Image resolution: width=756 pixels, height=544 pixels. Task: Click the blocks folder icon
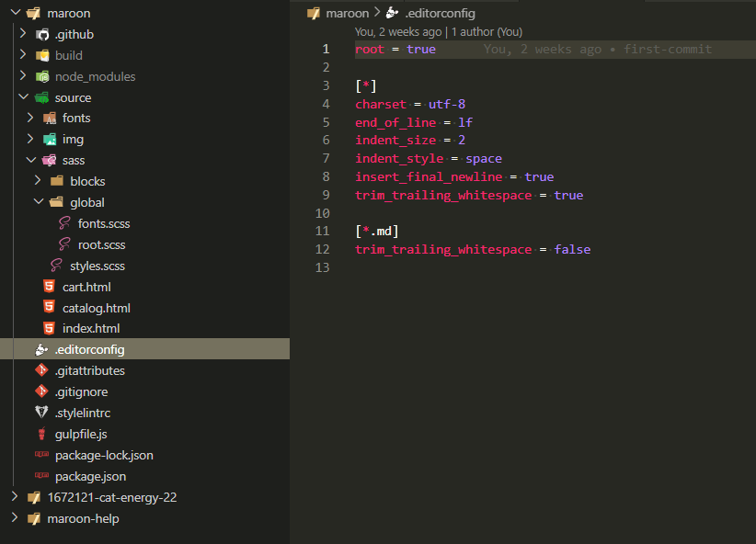[x=57, y=181]
